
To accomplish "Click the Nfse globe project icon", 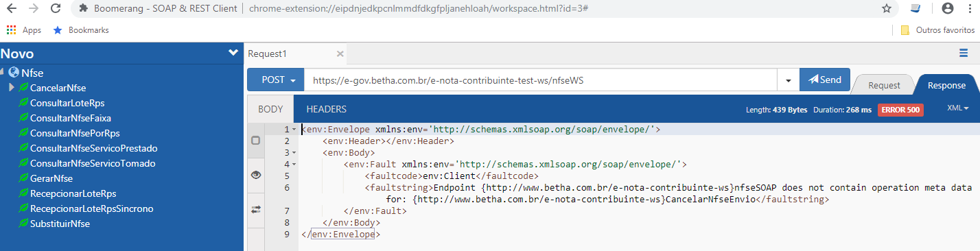I will click(x=13, y=71).
